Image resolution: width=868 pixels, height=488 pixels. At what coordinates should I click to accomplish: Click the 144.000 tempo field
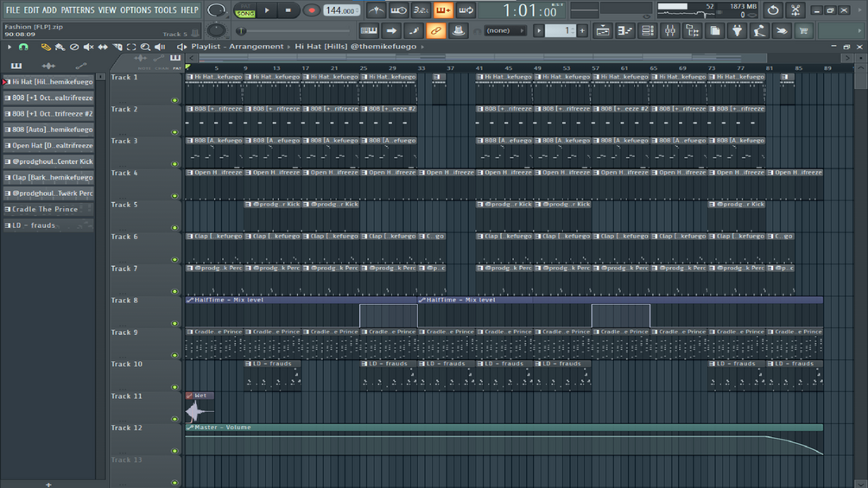click(x=341, y=10)
